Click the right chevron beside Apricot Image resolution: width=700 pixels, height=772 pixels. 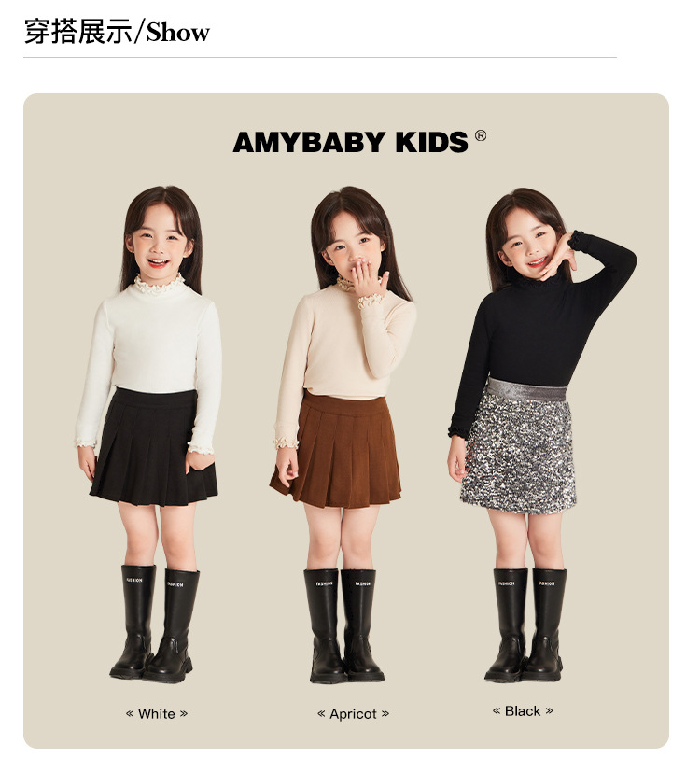point(385,713)
